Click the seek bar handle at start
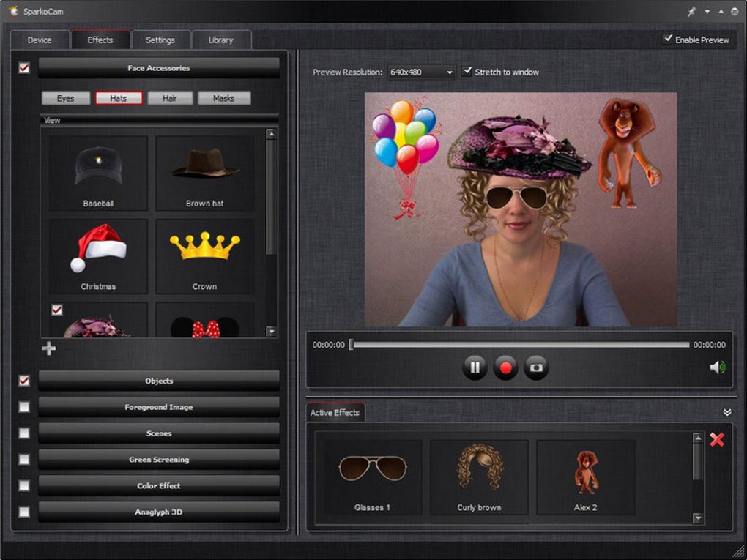This screenshot has width=747, height=560. pyautogui.click(x=352, y=344)
